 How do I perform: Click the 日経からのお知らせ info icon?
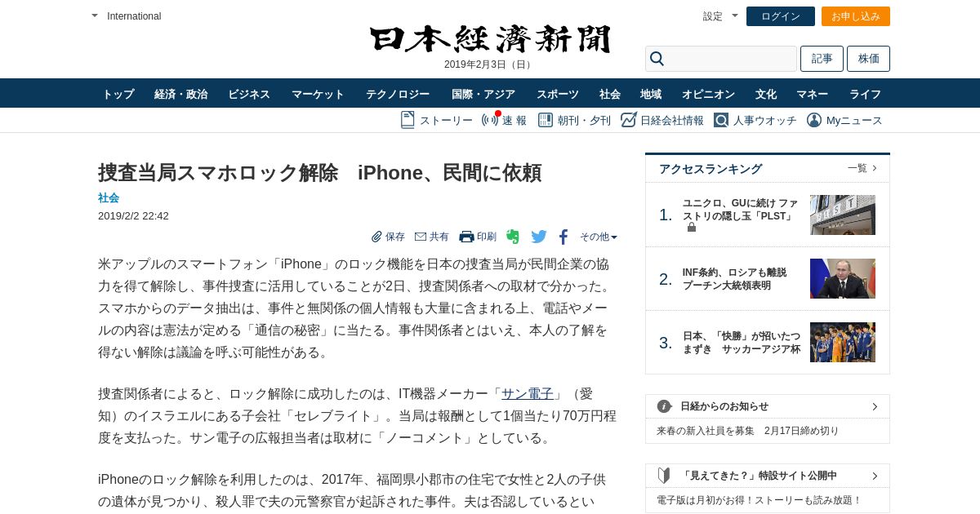point(665,406)
